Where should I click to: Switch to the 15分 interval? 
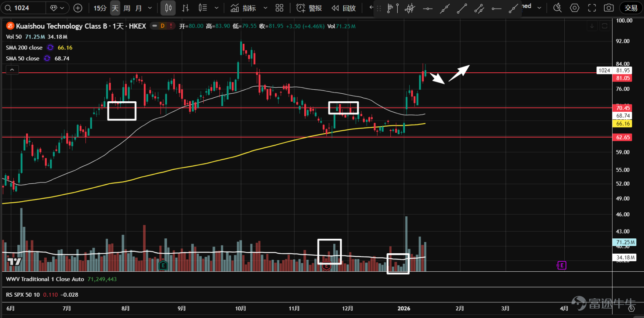pyautogui.click(x=100, y=8)
